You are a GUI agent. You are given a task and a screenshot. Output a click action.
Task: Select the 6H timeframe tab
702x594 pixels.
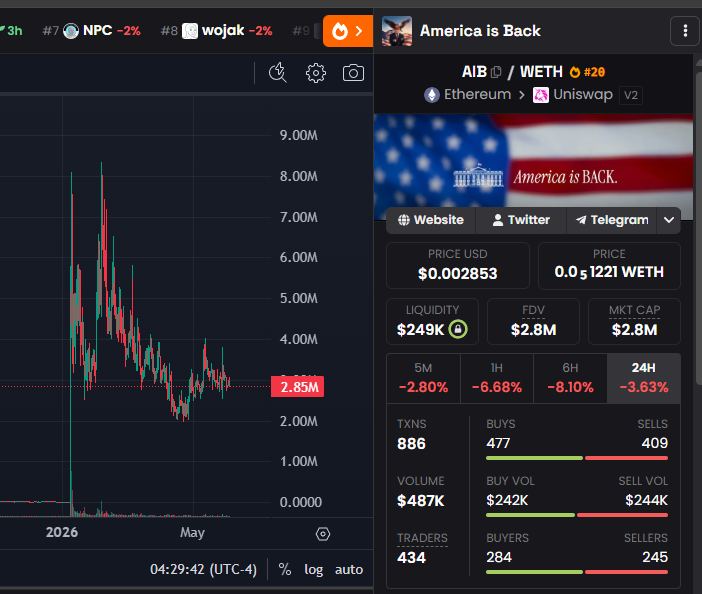pos(570,378)
